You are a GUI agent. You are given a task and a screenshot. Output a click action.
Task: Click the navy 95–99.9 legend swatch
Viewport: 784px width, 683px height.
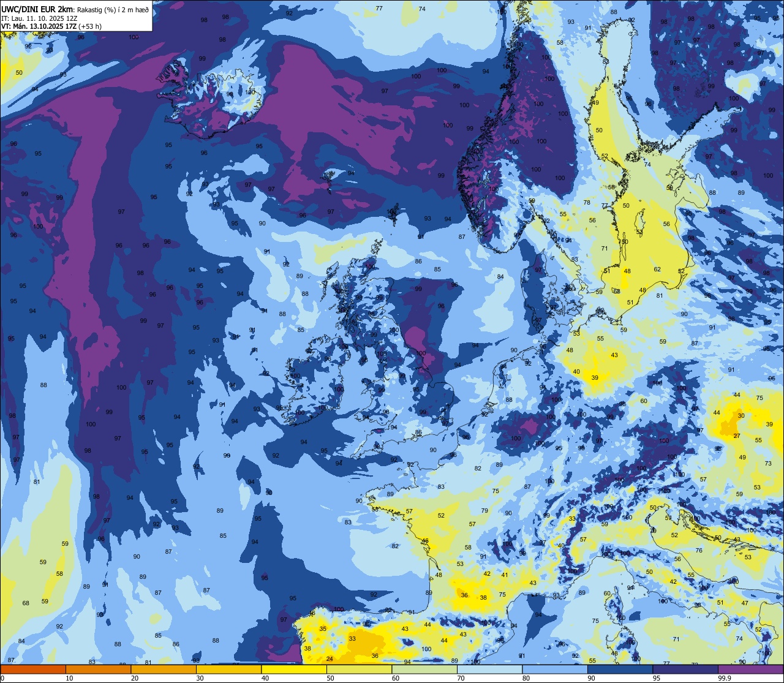pyautogui.click(x=685, y=668)
